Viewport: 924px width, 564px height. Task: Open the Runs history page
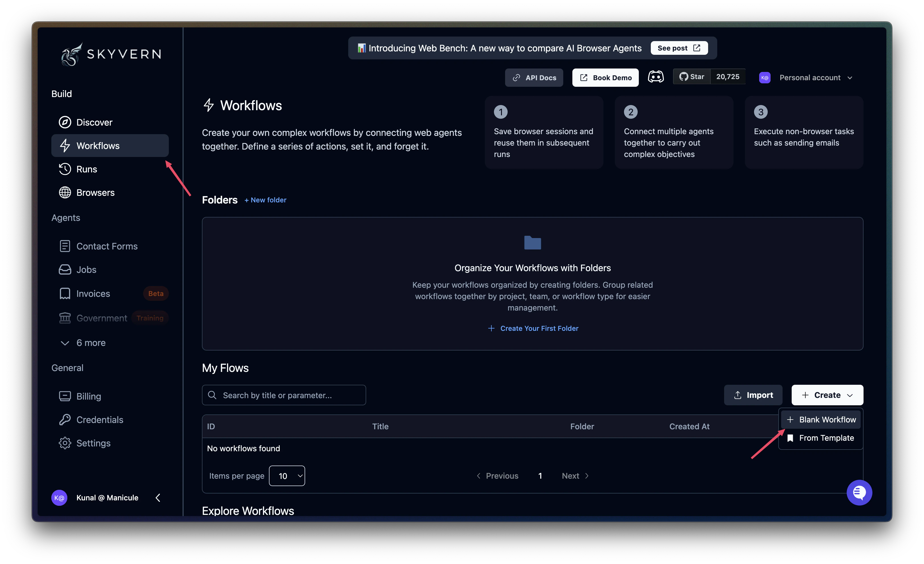[86, 169]
